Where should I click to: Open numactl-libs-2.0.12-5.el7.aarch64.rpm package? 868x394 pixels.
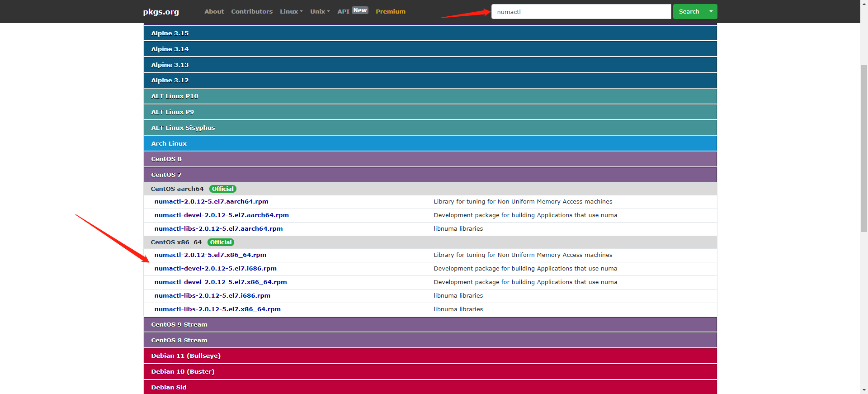point(218,229)
